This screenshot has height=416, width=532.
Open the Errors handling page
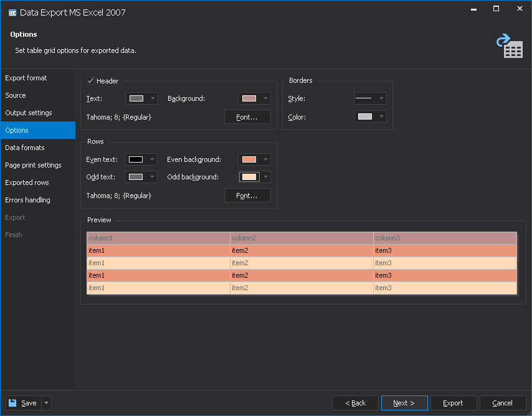[x=37, y=200]
